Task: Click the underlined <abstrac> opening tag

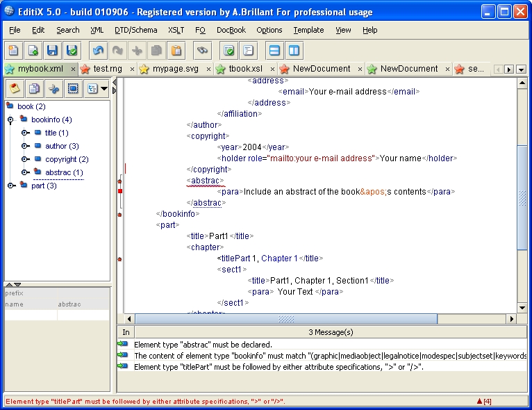Action: (205, 181)
